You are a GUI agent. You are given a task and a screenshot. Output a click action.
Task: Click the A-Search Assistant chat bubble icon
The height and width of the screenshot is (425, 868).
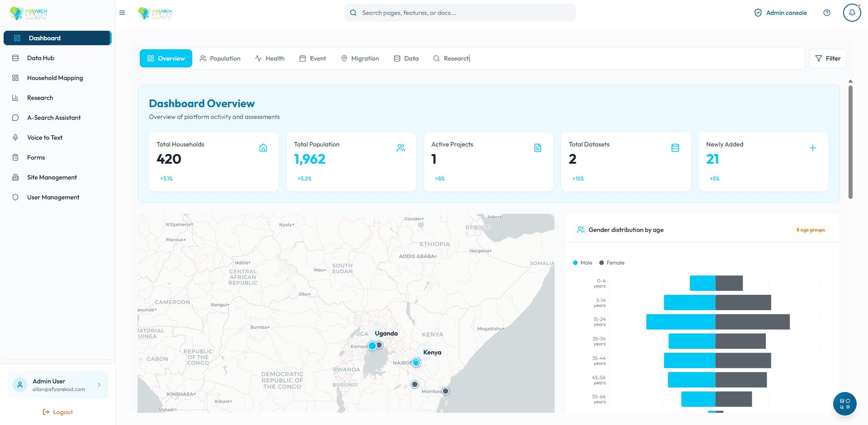tap(15, 118)
